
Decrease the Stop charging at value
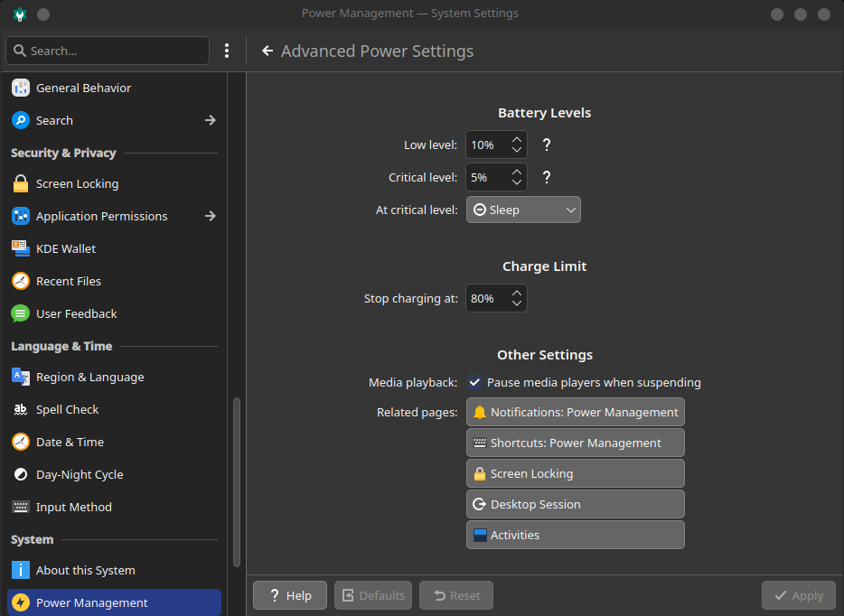click(x=517, y=303)
